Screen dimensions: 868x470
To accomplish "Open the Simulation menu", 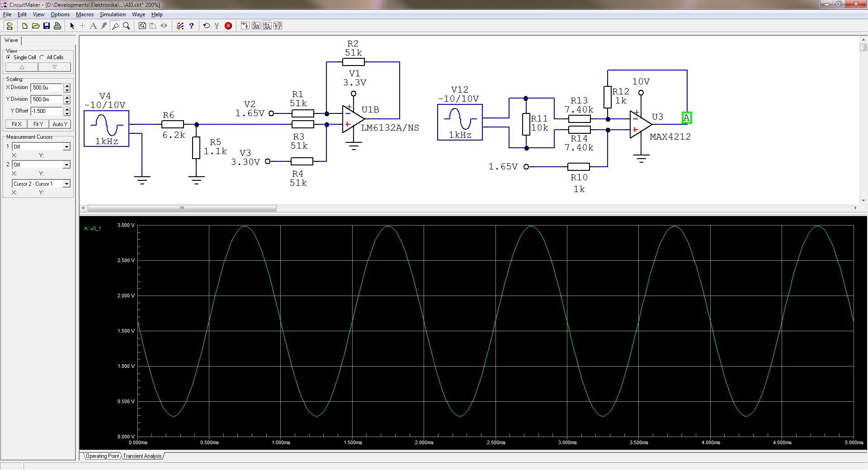I will [113, 14].
